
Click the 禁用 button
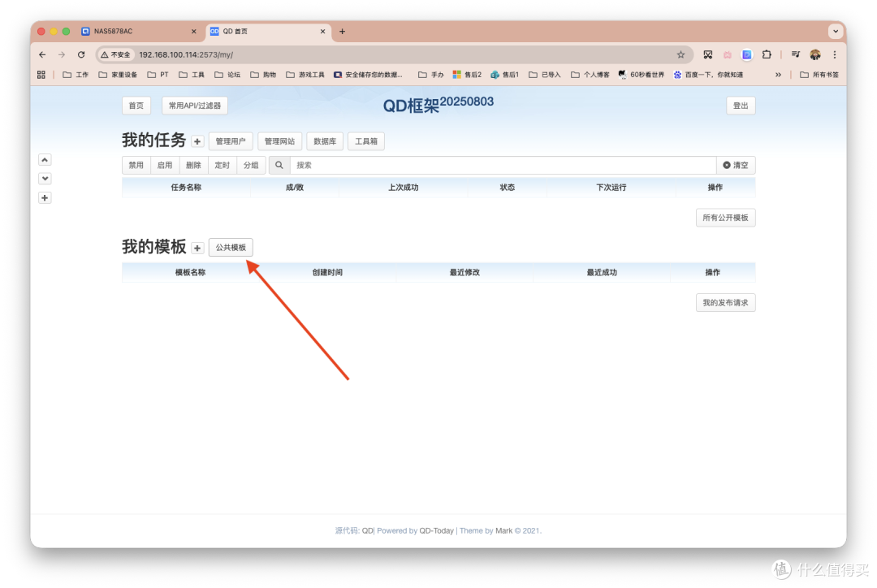point(136,165)
